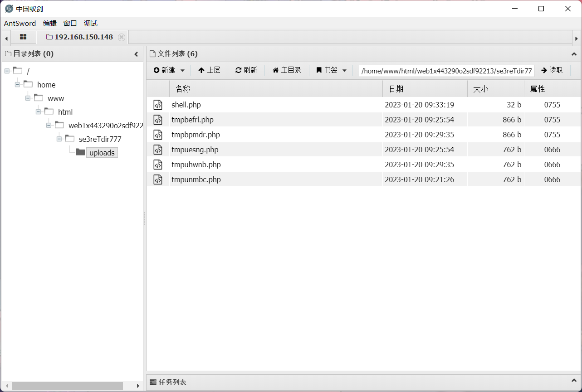This screenshot has width=582, height=392.
Task: Select the home folder in tree
Action: [46, 85]
